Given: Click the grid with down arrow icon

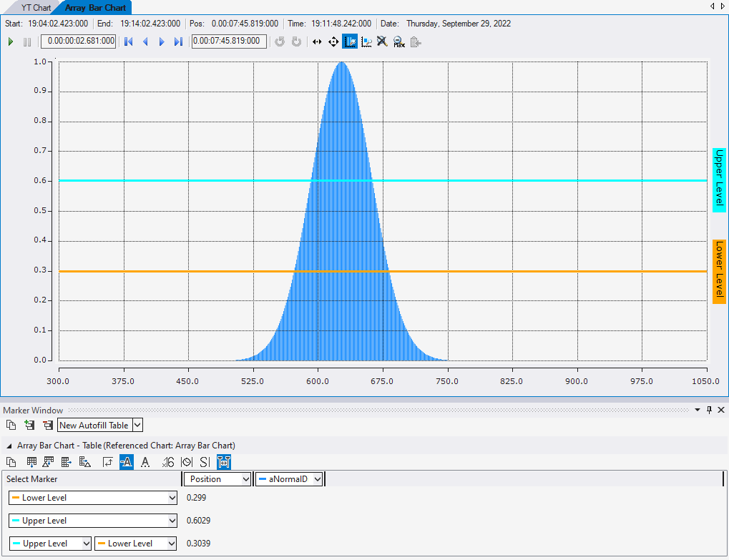Looking at the screenshot, I should [x=31, y=462].
